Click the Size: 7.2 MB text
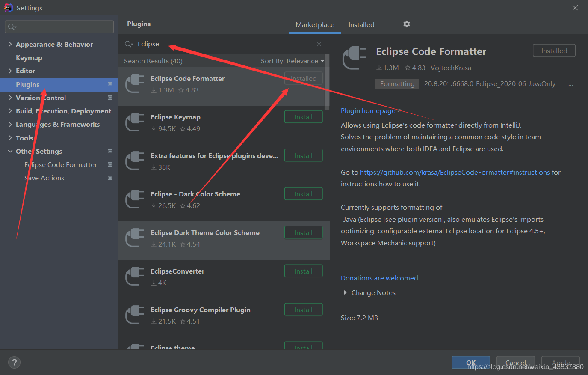 point(359,318)
